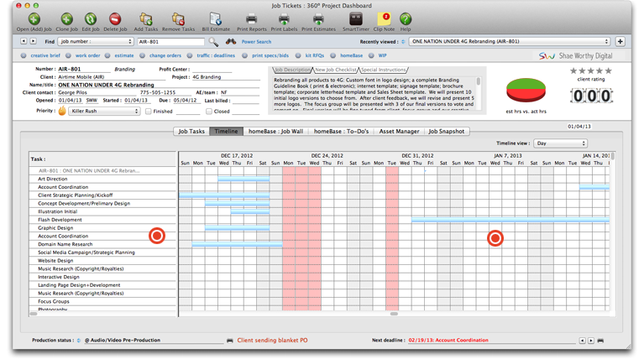The height and width of the screenshot is (359, 644).
Task: Click the Power Search link
Action: tap(256, 41)
